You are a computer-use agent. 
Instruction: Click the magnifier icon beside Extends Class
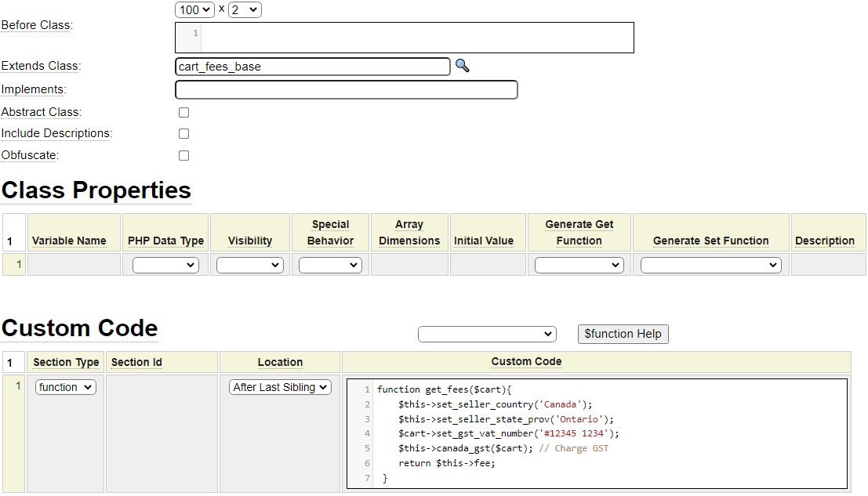pyautogui.click(x=463, y=66)
